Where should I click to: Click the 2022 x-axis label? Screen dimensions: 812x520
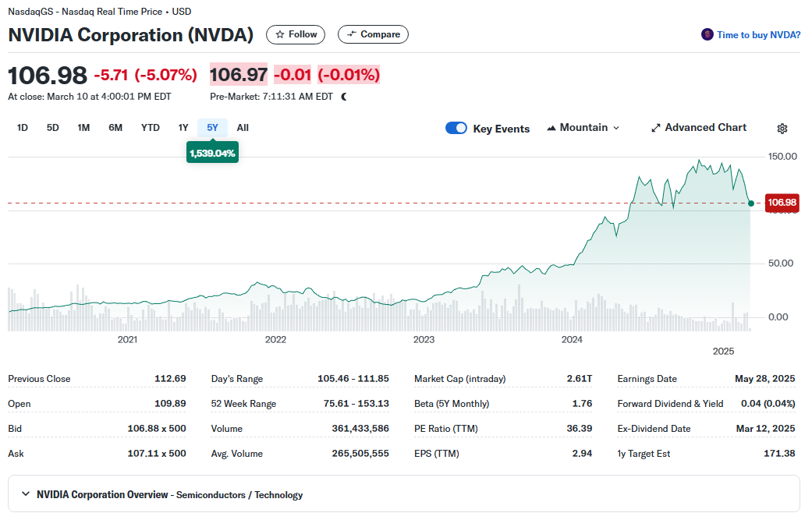point(275,339)
